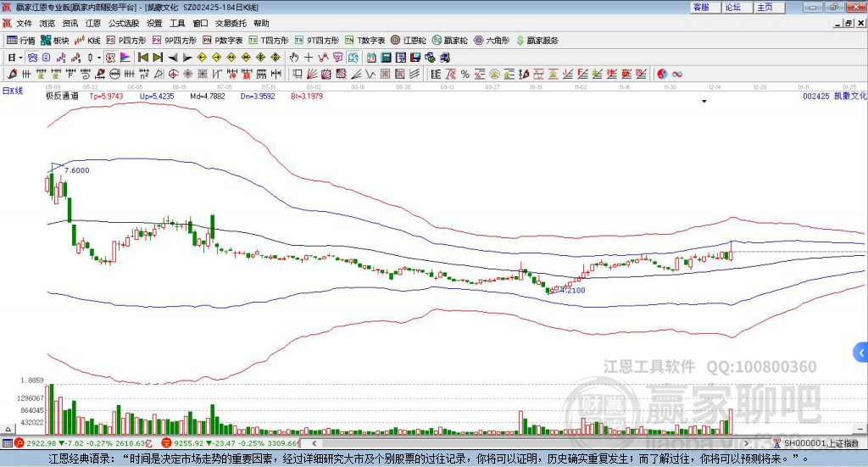Viewport: 868px width, 467px height.
Task: Click the blue infinity symbol icon
Action: (x=677, y=74)
